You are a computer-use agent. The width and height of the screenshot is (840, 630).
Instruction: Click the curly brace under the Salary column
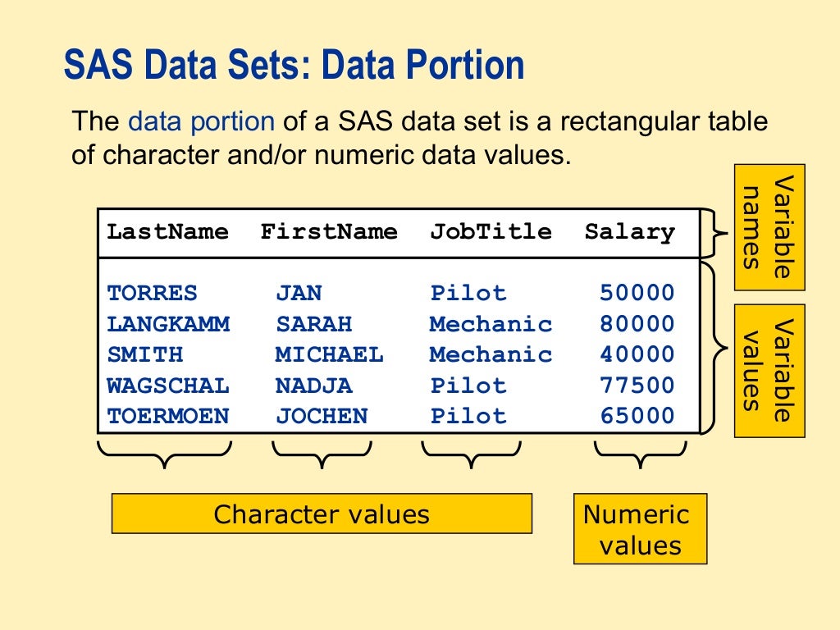[x=641, y=454]
